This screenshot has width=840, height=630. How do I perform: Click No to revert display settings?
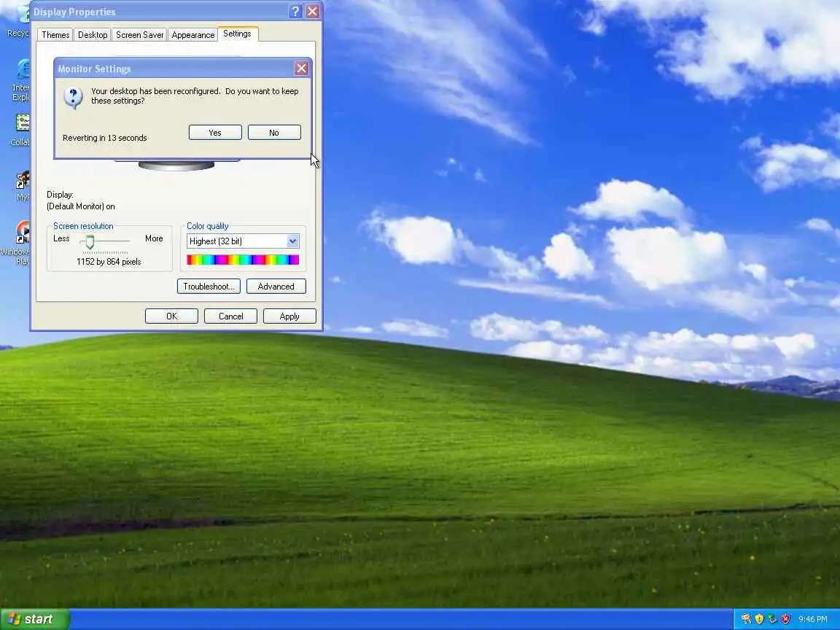[274, 132]
